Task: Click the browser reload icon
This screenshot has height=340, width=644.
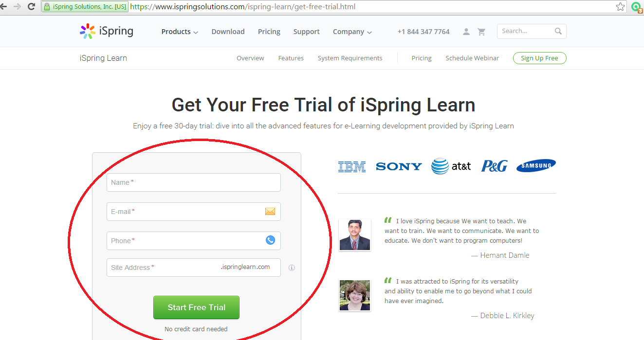Action: coord(32,6)
